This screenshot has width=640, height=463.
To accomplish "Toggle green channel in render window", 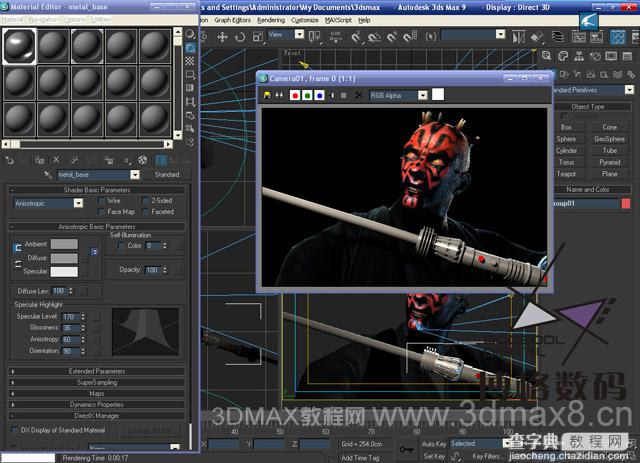I will point(307,96).
